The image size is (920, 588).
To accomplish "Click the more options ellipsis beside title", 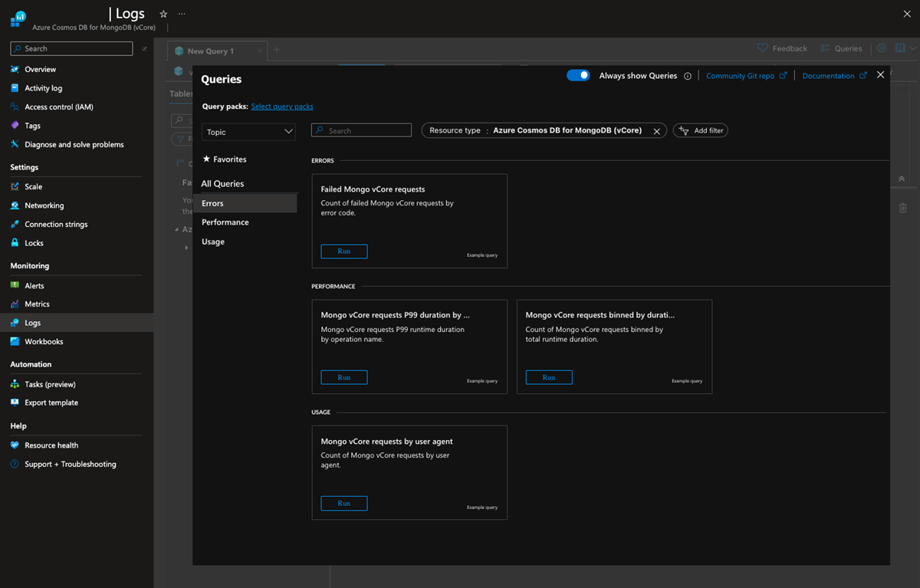I will [182, 14].
